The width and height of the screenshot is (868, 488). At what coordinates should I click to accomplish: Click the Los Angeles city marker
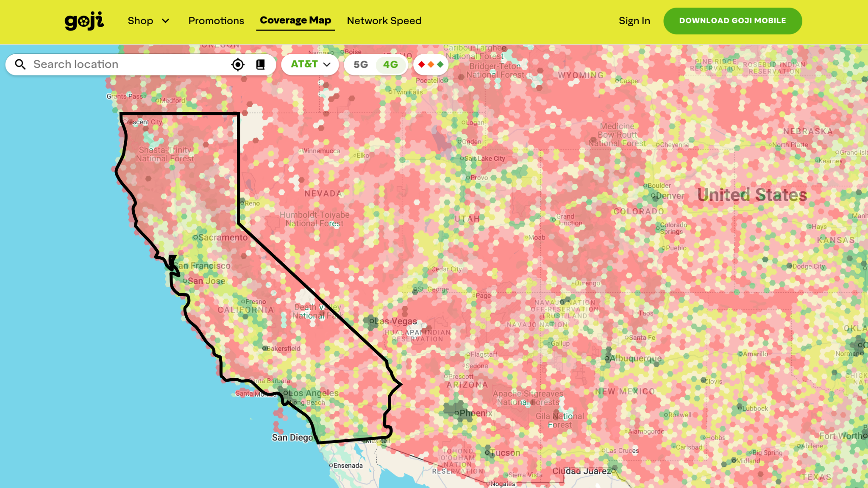286,393
